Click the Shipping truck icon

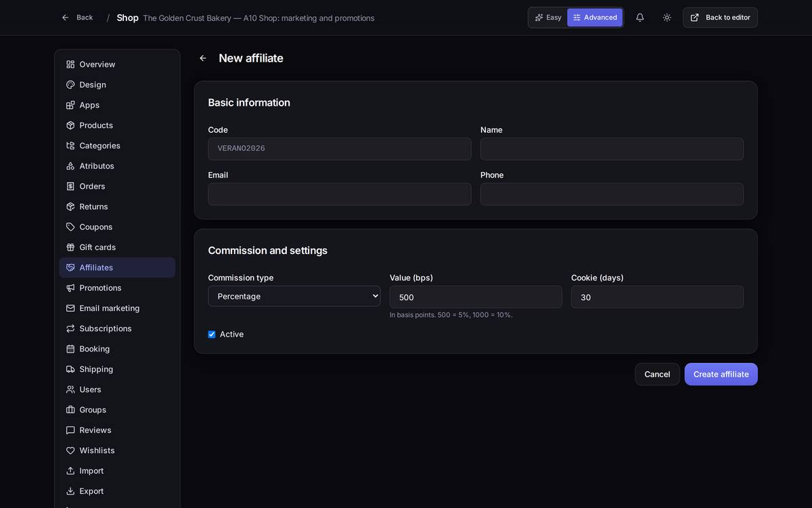tap(70, 369)
